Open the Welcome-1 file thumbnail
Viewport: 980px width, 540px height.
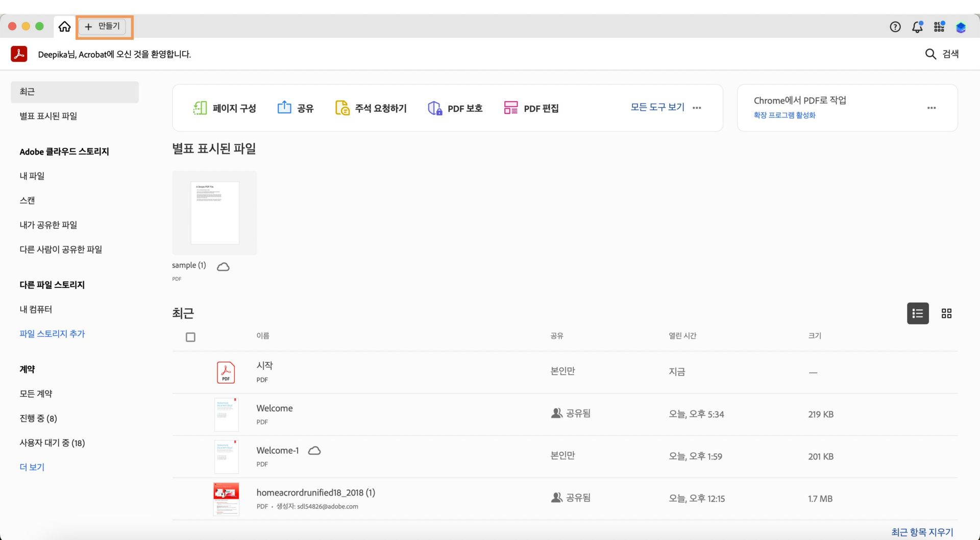pyautogui.click(x=226, y=457)
